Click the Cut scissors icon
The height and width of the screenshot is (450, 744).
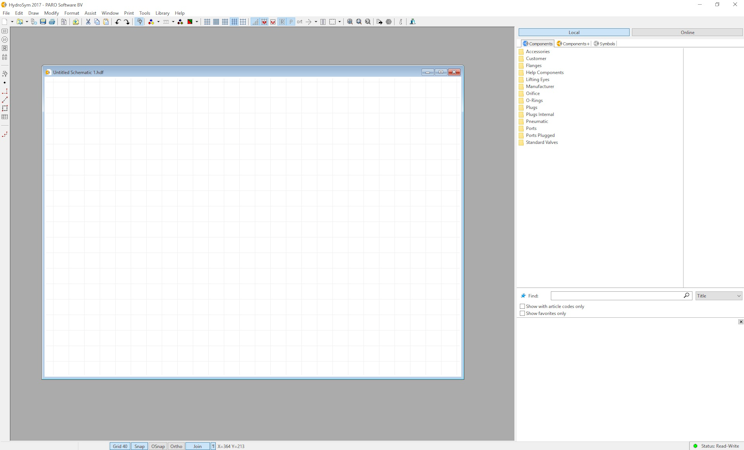click(88, 22)
